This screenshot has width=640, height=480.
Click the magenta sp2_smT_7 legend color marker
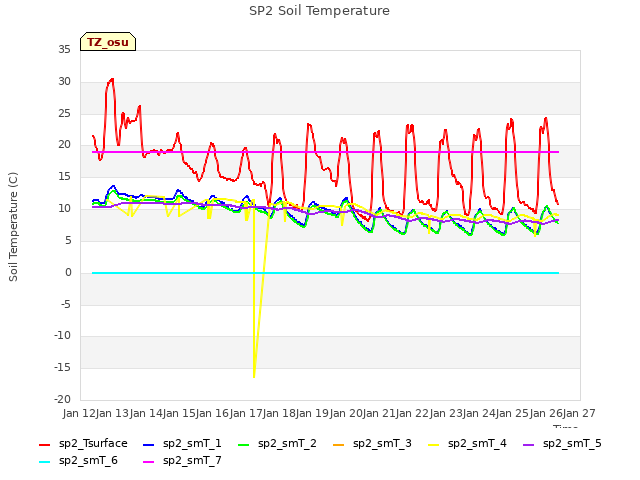pyautogui.click(x=149, y=462)
